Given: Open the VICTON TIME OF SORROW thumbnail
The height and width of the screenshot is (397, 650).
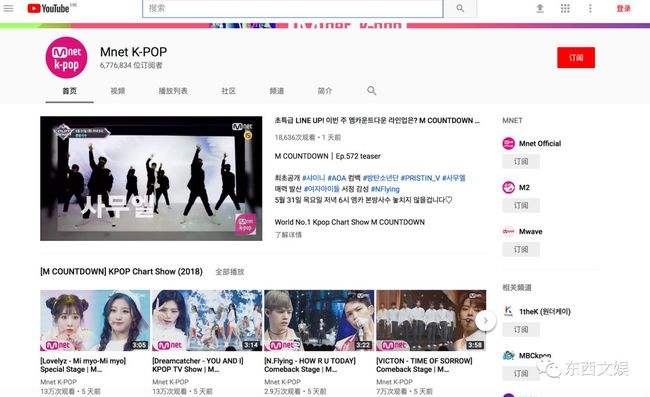Looking at the screenshot, I should coord(431,320).
